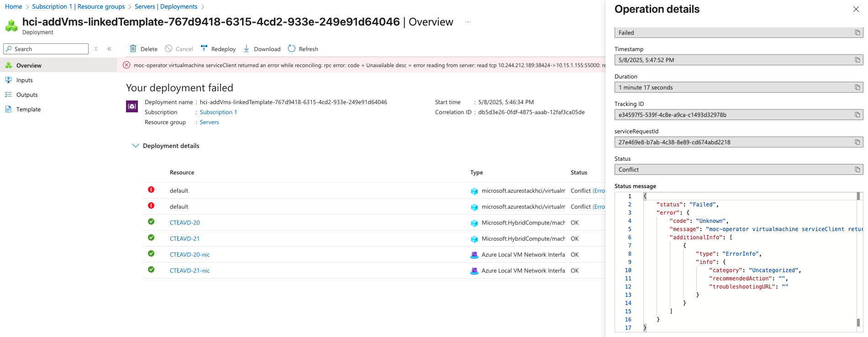Focus the sidebar Search field
Image resolution: width=868 pixels, height=337 pixels.
pyautogui.click(x=46, y=49)
